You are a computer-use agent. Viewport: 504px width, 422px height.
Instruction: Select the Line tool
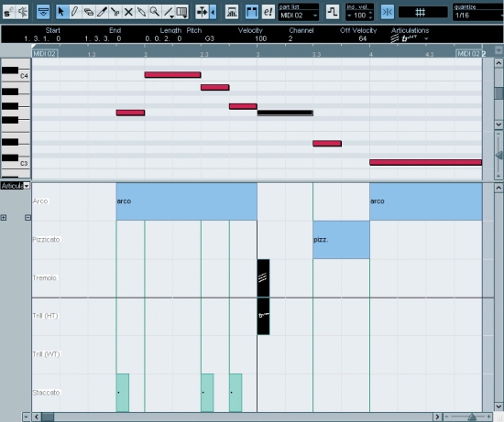pyautogui.click(x=169, y=12)
